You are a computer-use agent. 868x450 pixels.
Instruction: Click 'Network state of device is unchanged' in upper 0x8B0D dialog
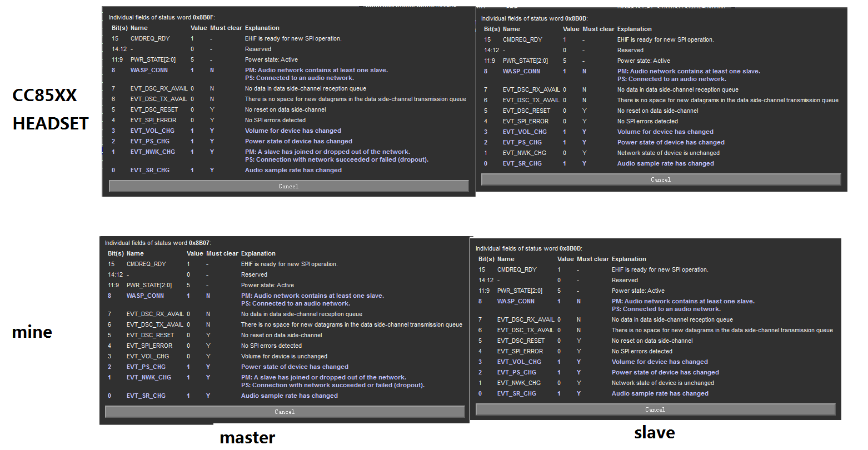(x=669, y=153)
